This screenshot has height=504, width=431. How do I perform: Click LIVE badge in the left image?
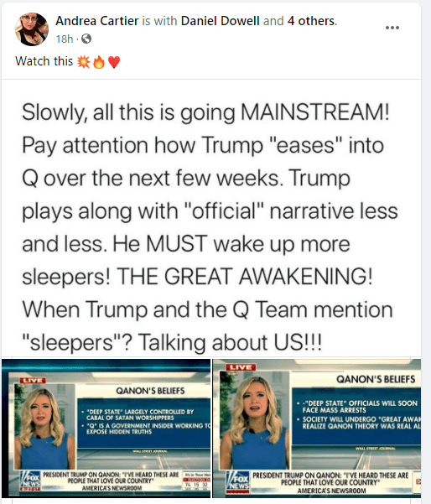[x=32, y=381]
